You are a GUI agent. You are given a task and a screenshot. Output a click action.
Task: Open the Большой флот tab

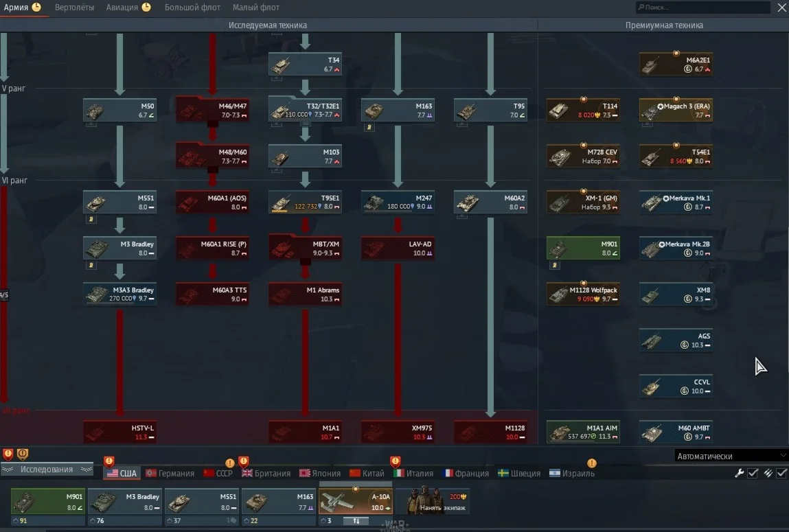pyautogui.click(x=193, y=8)
